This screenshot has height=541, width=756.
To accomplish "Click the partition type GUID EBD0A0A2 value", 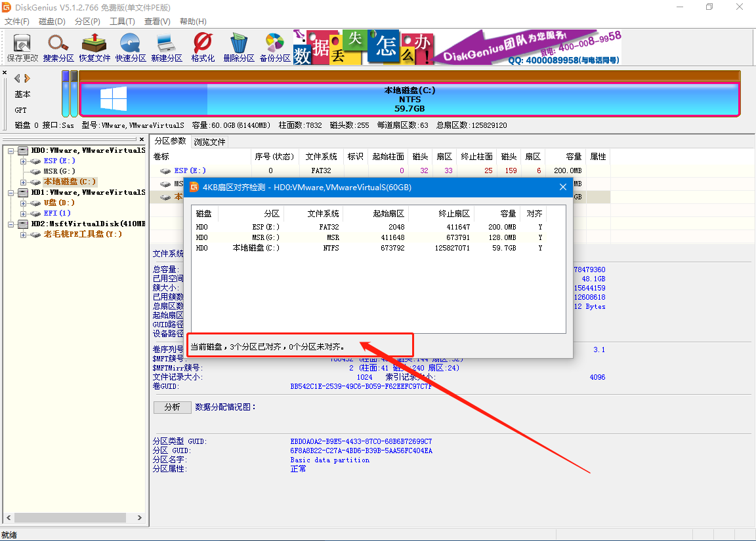I will 361,441.
